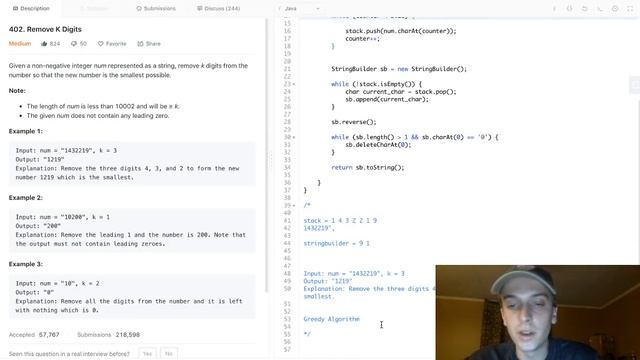Collapse the while loop at line 30

click(x=294, y=138)
